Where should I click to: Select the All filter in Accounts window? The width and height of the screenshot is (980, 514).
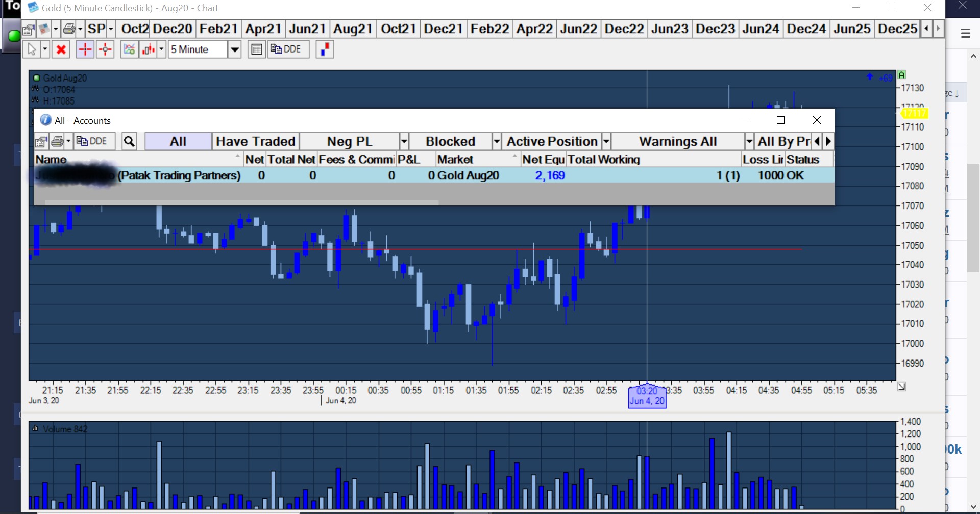178,141
